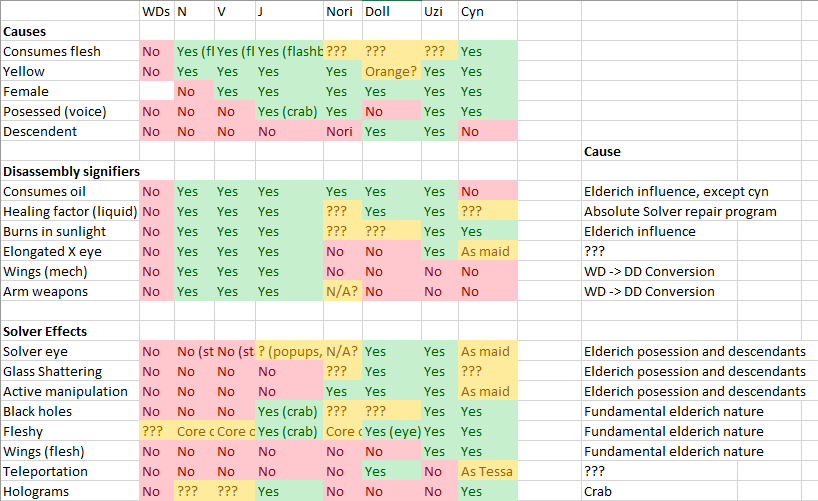Viewport: 818px width, 501px height.
Task: Click the 'Glass Shattering' row label
Action: (x=70, y=372)
